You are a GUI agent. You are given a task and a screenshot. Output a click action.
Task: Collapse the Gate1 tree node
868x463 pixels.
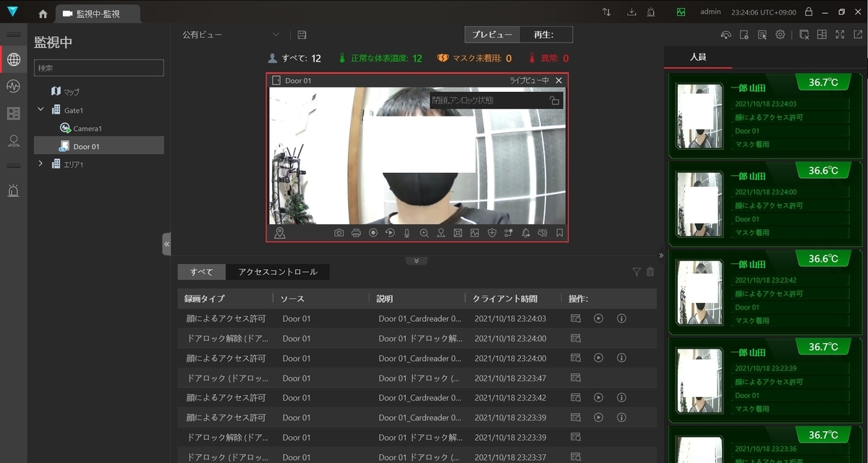tap(41, 110)
